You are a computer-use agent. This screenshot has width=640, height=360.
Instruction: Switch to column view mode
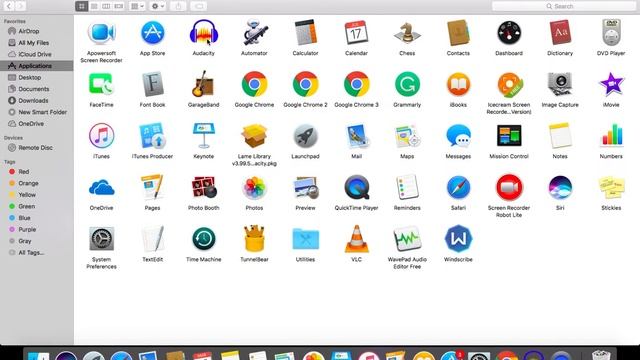pyautogui.click(x=106, y=6)
